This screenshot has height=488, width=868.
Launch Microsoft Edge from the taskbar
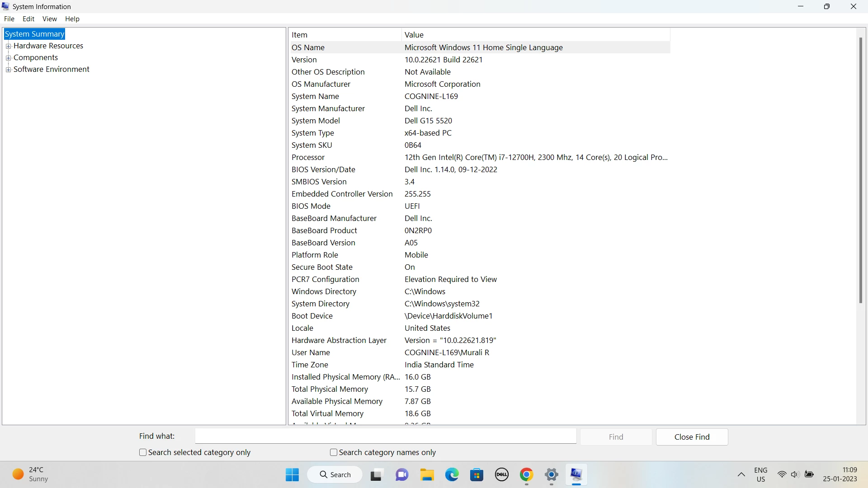(x=452, y=474)
